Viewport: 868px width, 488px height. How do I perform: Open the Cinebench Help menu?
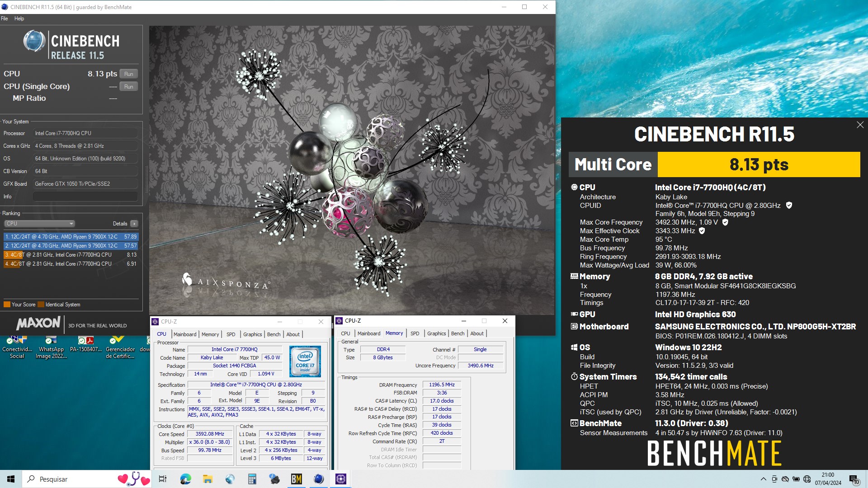19,19
